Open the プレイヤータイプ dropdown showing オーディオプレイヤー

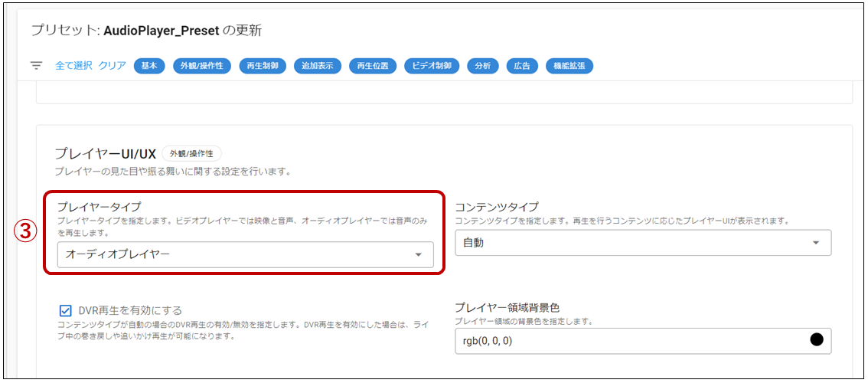(245, 254)
